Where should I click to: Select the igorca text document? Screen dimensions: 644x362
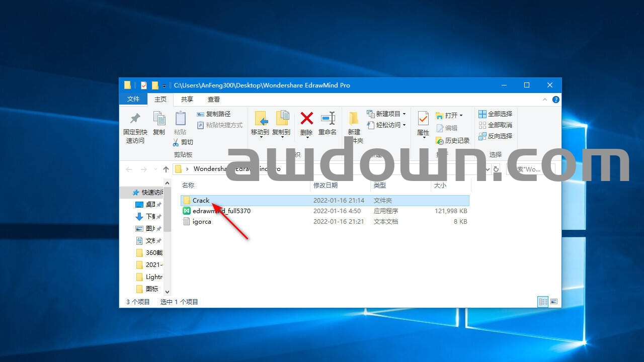(202, 222)
